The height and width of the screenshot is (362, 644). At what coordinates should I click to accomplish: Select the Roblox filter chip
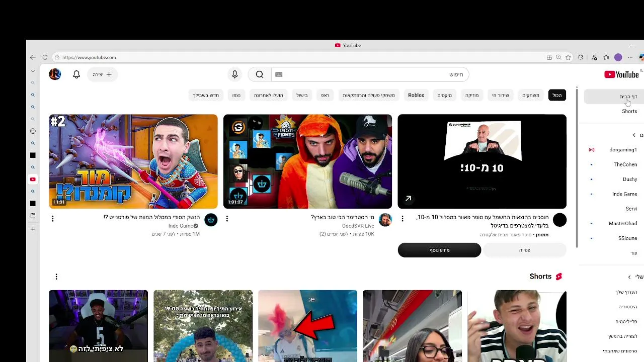(416, 95)
